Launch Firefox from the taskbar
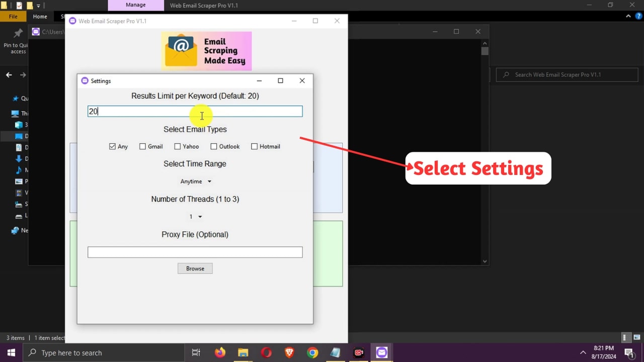Viewport: 644px width, 362px height. [220, 352]
